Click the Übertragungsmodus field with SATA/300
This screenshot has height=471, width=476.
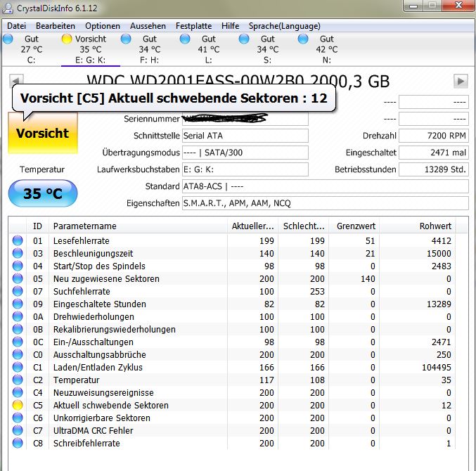(x=245, y=153)
